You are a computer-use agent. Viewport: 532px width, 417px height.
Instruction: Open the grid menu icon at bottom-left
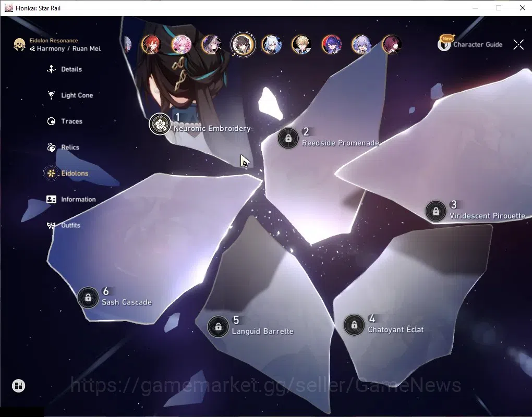(x=18, y=386)
